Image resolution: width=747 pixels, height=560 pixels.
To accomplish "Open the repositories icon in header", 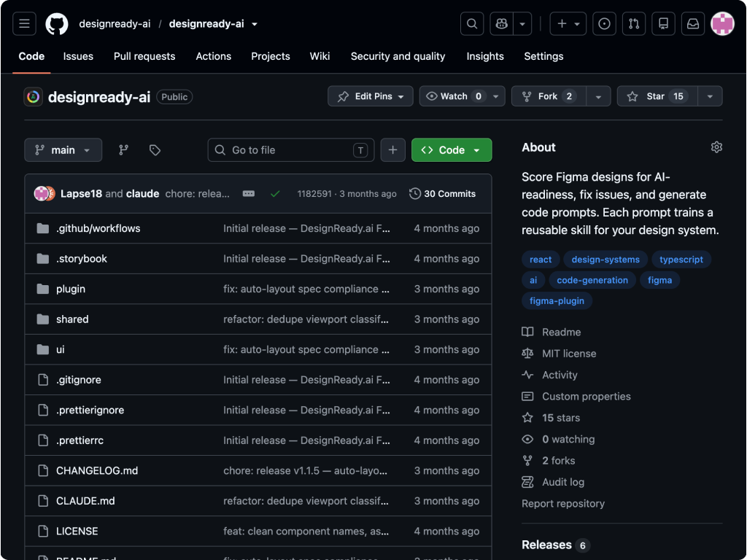I will [x=663, y=24].
